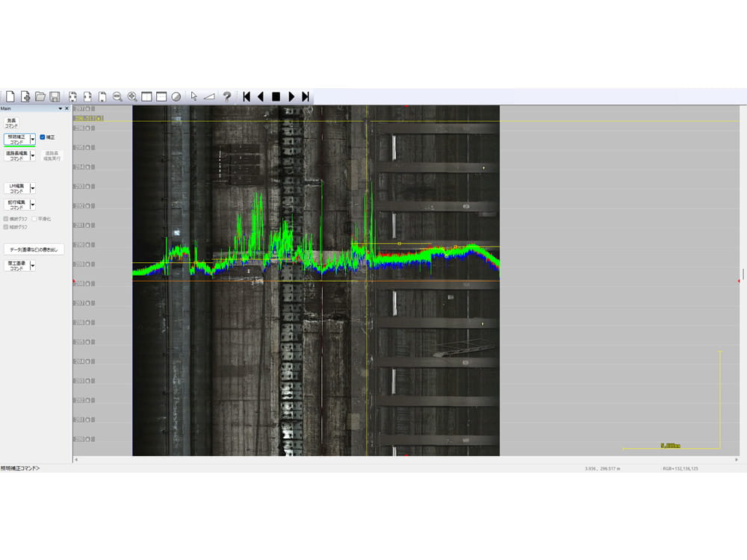The width and height of the screenshot is (747, 560).
Task: Uncheck the 補正 checkbox
Action: (x=43, y=137)
